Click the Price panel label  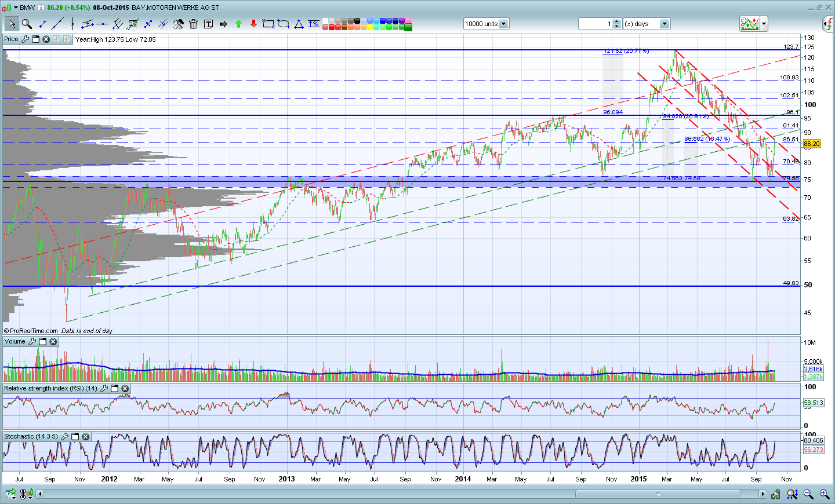point(11,39)
